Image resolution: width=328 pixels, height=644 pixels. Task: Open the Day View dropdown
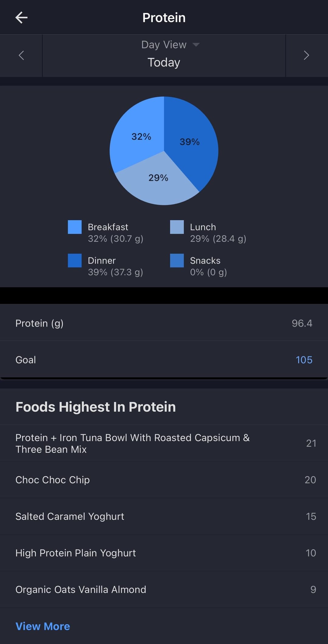tap(170, 45)
